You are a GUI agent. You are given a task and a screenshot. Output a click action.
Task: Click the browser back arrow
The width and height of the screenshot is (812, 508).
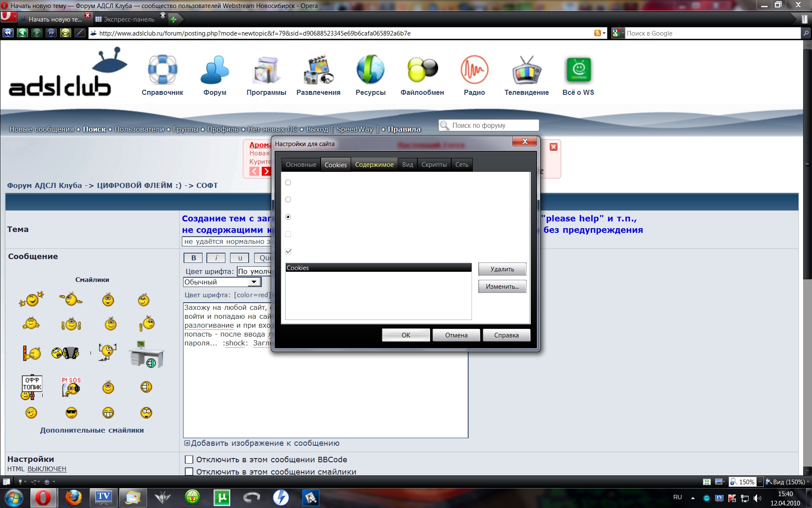tap(22, 33)
